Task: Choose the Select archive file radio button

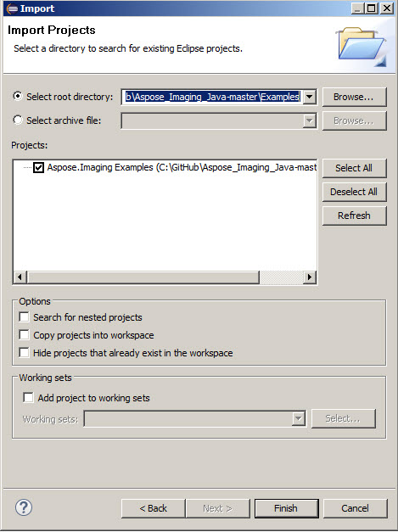Action: click(x=18, y=120)
